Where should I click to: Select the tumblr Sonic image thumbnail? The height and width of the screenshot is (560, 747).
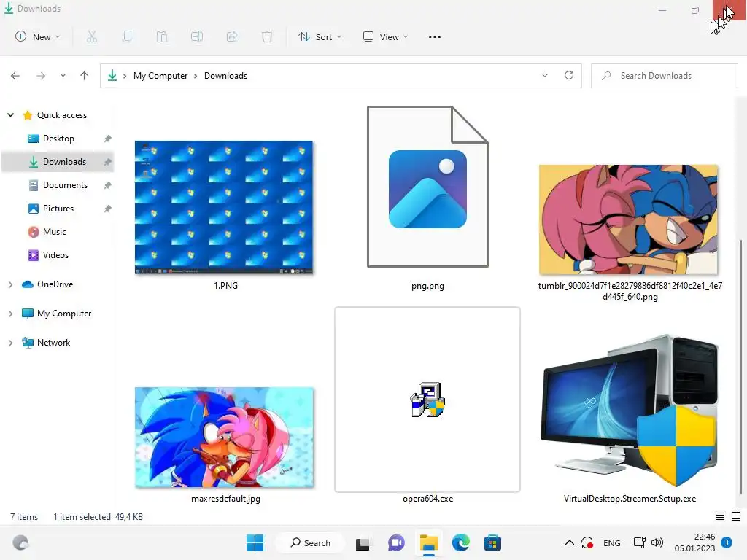click(628, 219)
